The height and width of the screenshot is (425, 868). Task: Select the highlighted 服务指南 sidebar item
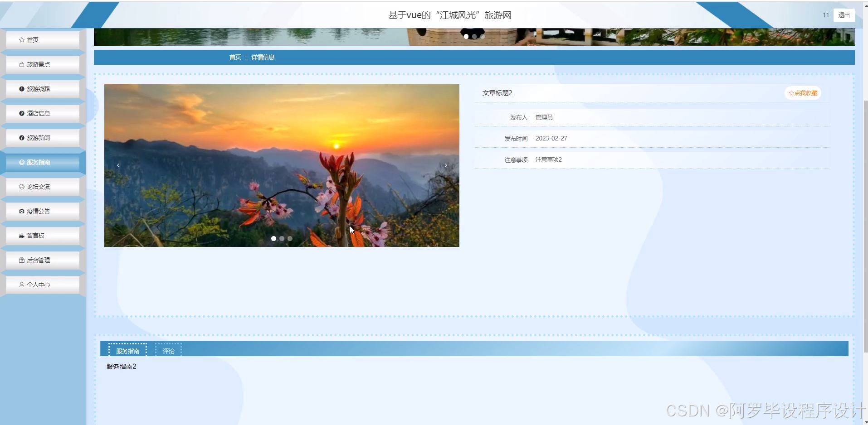[43, 162]
